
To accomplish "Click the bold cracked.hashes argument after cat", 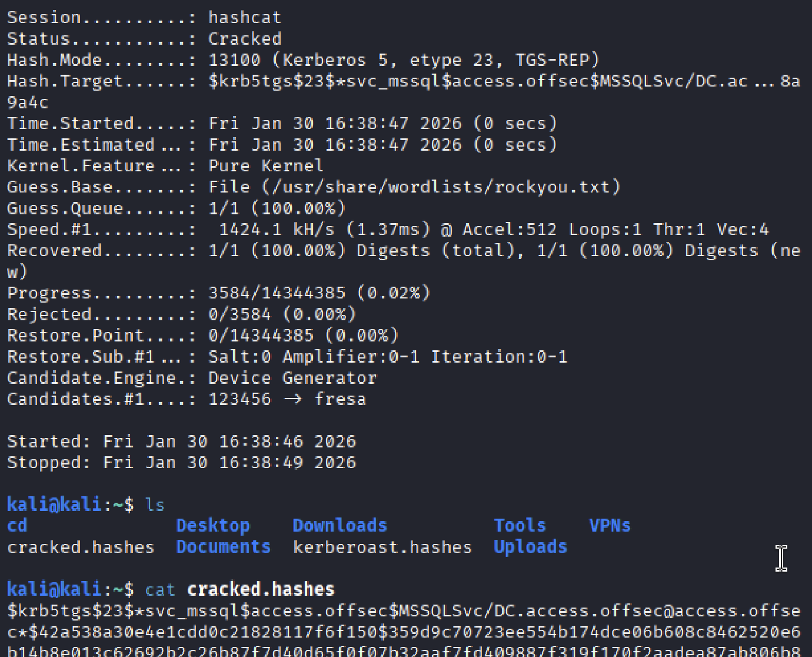I will (261, 589).
